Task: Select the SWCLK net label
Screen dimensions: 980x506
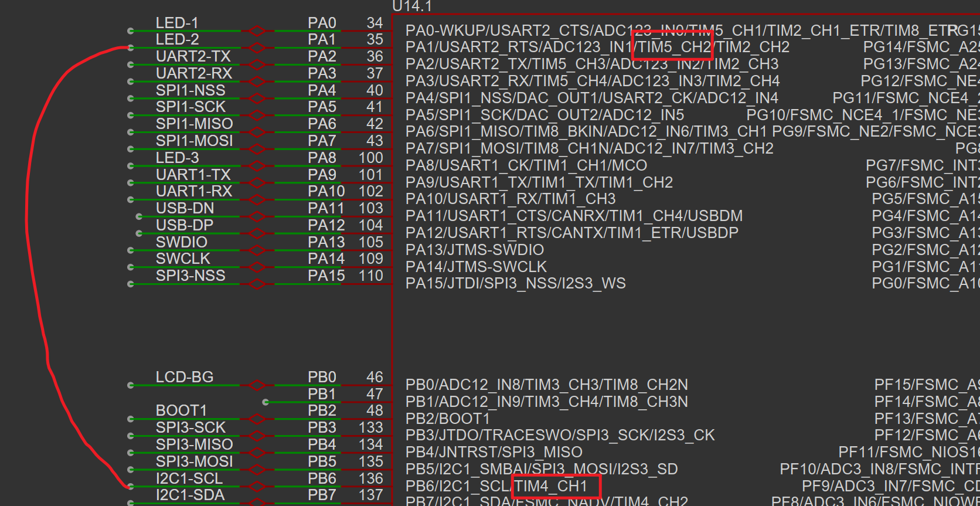Action: [183, 259]
